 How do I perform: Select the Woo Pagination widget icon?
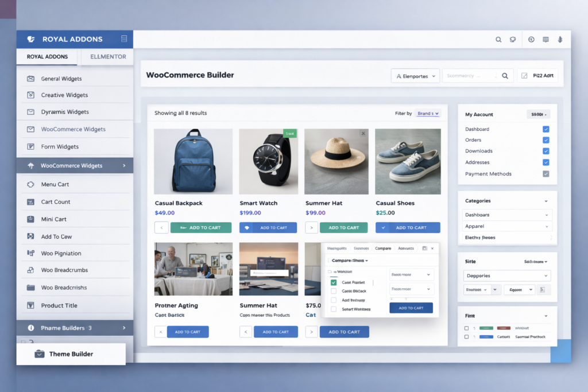30,253
